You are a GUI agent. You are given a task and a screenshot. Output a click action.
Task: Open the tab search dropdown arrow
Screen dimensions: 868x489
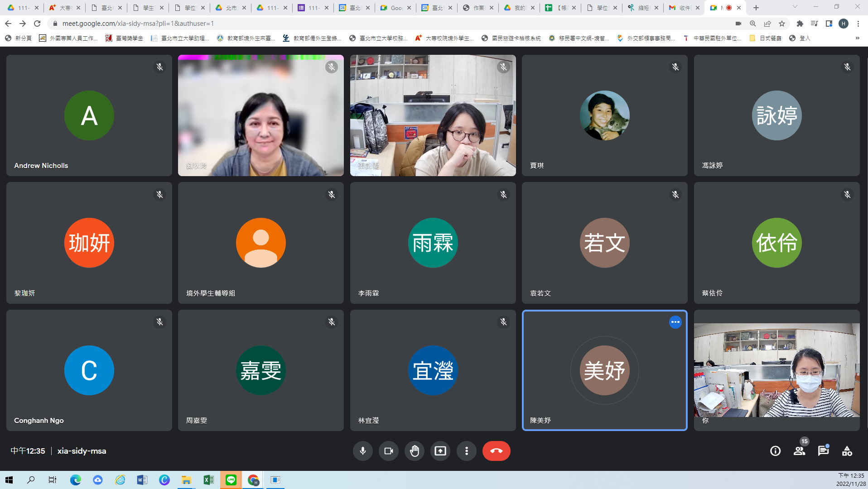pyautogui.click(x=795, y=7)
